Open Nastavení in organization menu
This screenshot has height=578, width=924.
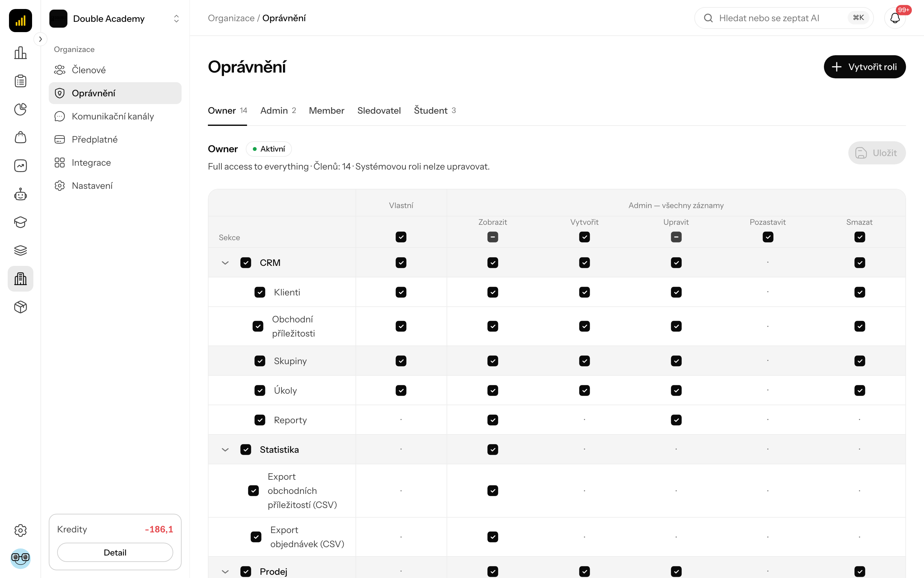115,186
